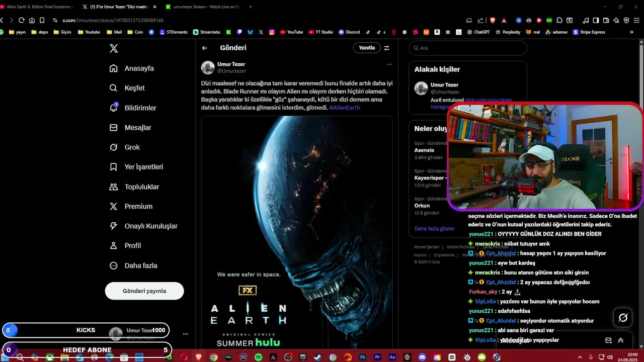Open Discord bookmark in bookmarks bar
Screen dimensions: 644x362
tap(349, 32)
